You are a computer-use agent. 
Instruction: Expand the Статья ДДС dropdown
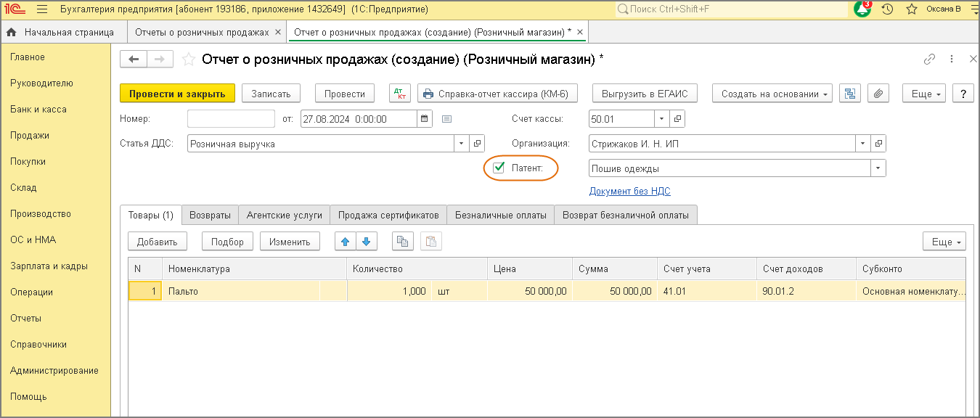(x=462, y=144)
